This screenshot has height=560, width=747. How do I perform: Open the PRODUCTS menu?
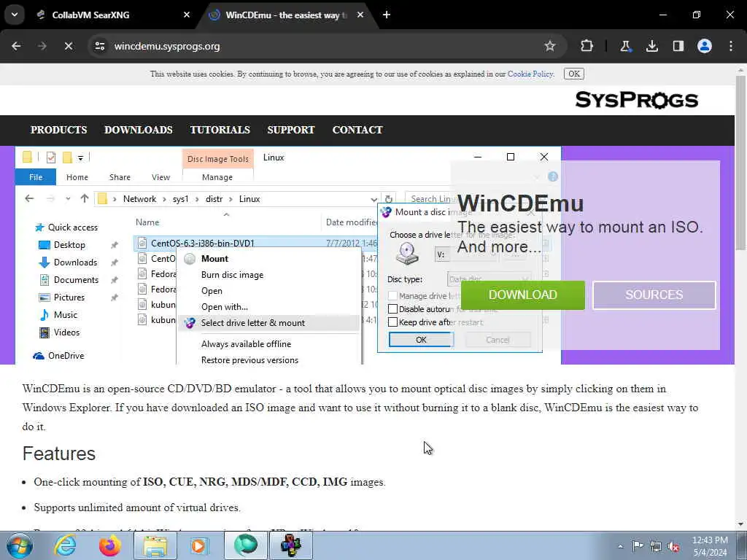(58, 130)
